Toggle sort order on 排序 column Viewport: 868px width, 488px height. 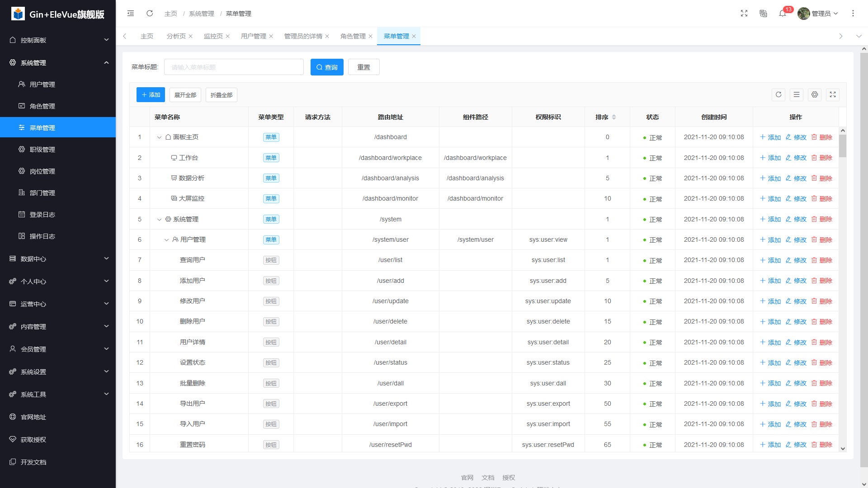tap(614, 117)
